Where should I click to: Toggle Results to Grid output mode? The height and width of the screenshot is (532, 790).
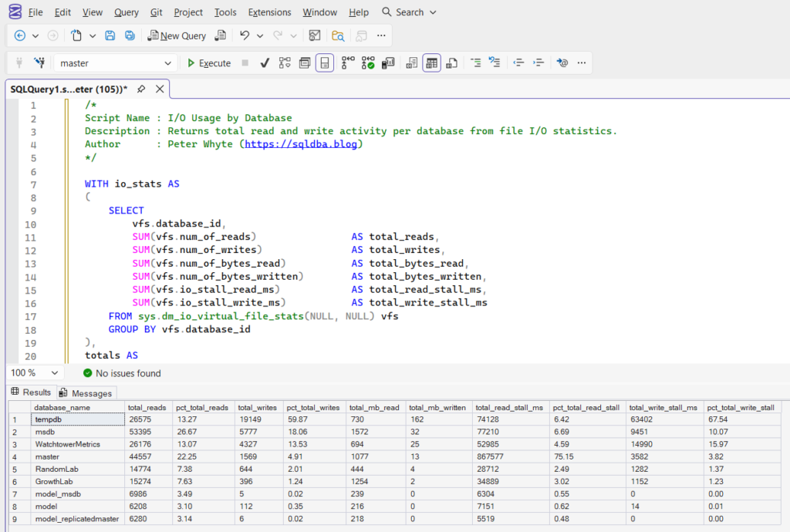[432, 63]
